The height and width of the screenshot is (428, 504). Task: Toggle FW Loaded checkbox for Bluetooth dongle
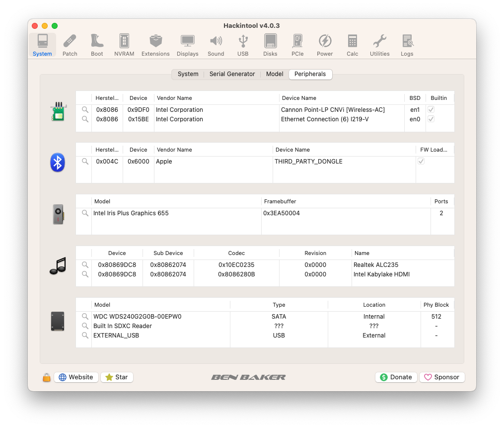[x=421, y=162]
